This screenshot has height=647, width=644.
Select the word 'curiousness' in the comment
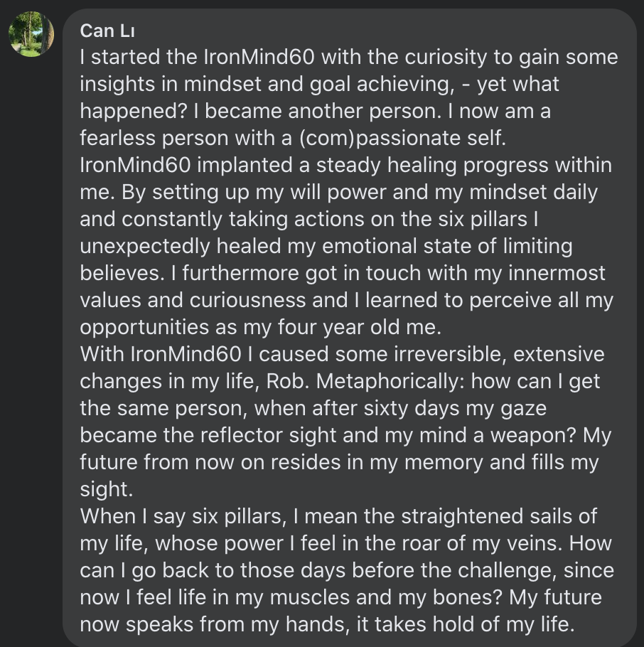(247, 300)
